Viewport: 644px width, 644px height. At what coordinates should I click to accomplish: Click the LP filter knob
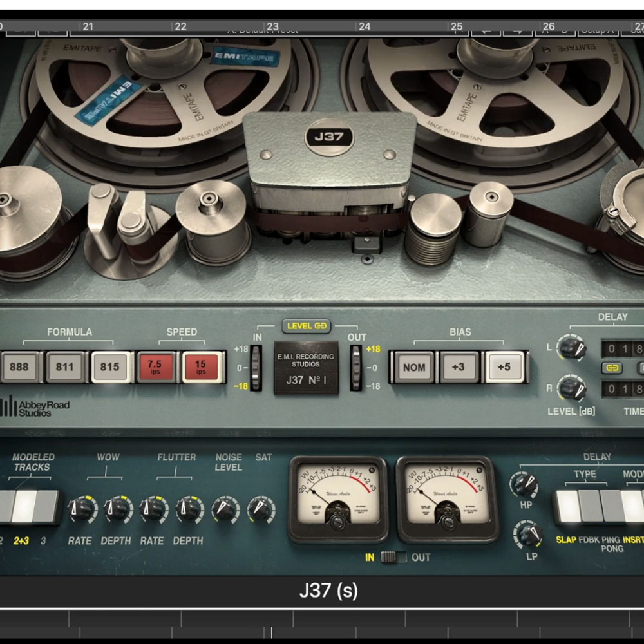[527, 535]
